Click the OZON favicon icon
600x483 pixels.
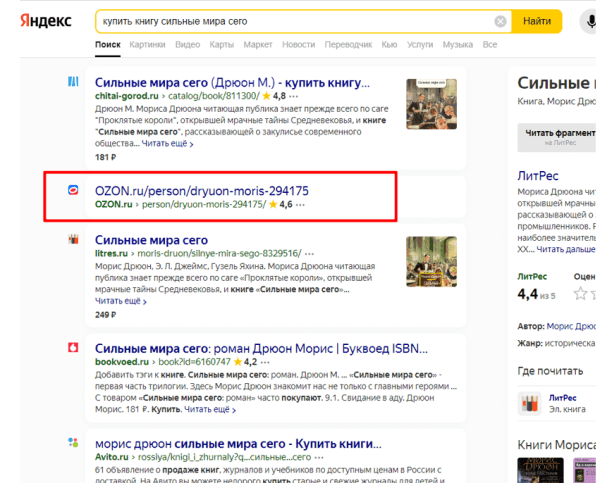pos(73,190)
